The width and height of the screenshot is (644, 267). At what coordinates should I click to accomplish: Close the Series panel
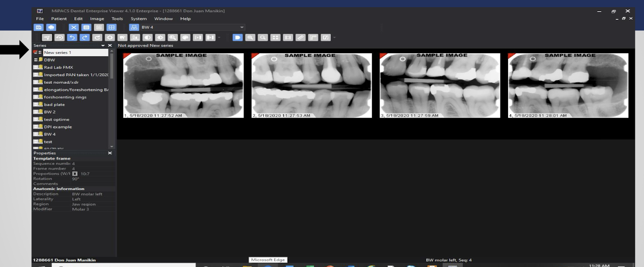110,46
